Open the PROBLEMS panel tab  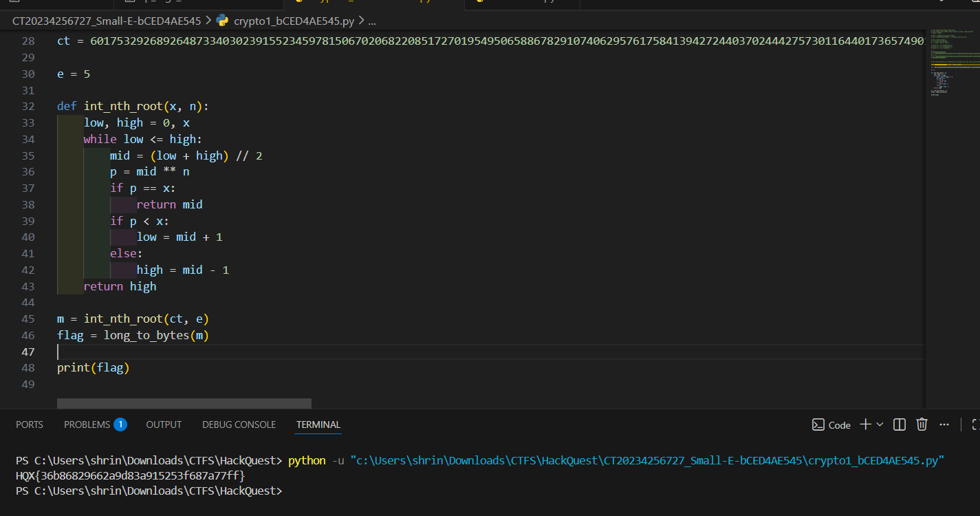[87, 424]
